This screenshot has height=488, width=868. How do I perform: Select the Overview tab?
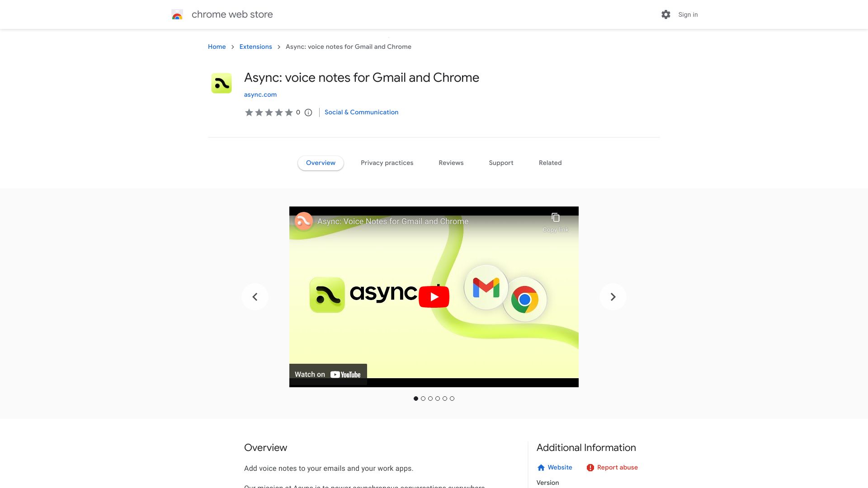pyautogui.click(x=320, y=163)
